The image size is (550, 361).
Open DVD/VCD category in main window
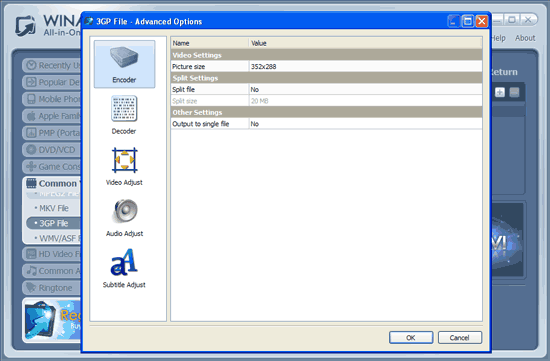(52, 150)
